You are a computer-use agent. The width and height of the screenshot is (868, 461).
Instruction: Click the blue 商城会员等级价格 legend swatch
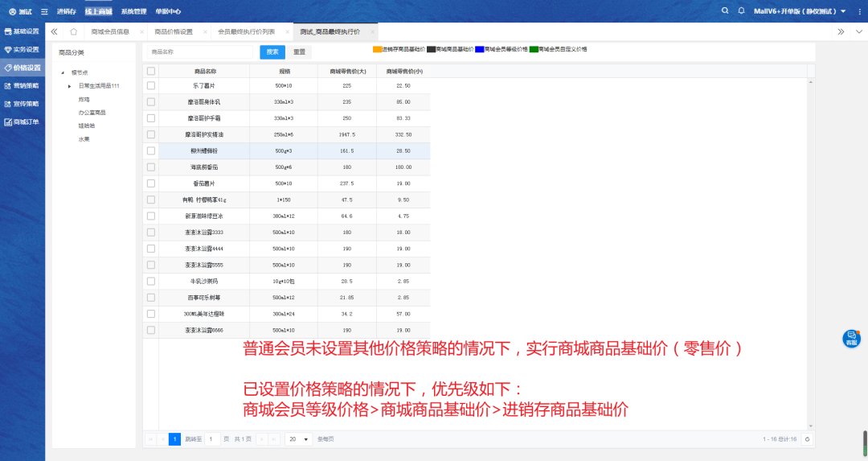[x=479, y=49]
